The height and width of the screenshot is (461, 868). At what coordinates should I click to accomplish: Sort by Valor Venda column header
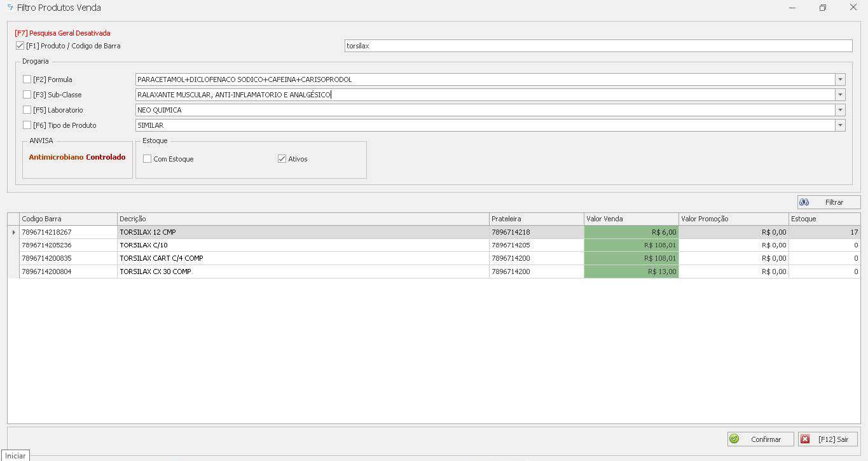[x=631, y=219]
